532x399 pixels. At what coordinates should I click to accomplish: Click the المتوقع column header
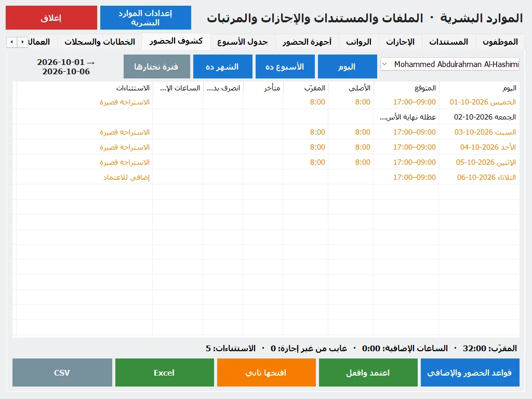(406, 88)
